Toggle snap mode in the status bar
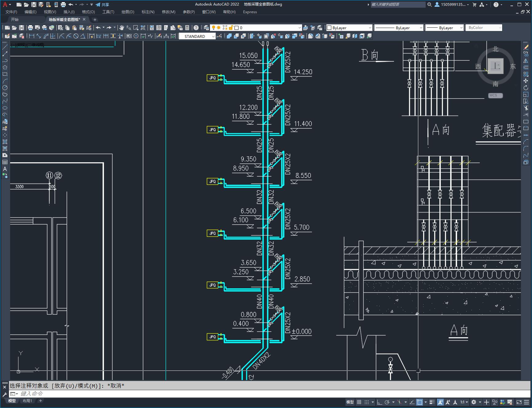 coord(367,402)
